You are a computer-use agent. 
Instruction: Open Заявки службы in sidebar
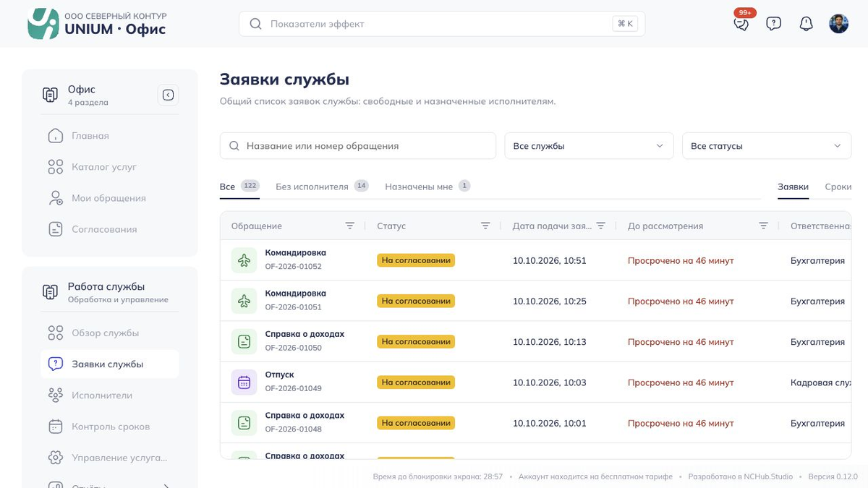tap(110, 364)
